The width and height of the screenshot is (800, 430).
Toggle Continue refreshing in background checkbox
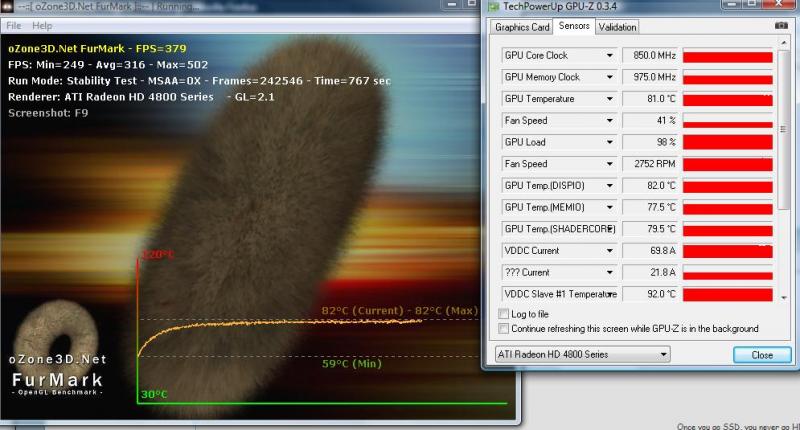[504, 328]
